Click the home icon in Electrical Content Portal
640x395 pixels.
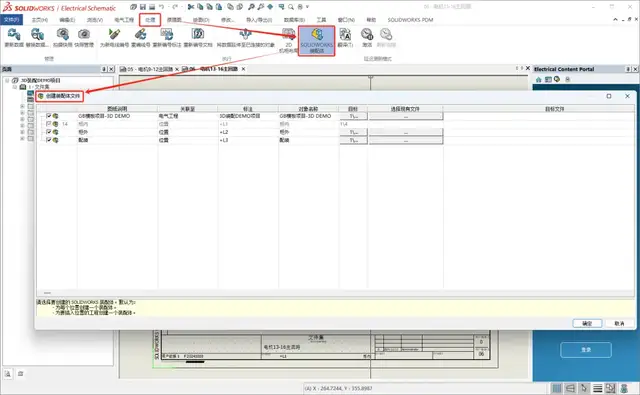(538, 80)
